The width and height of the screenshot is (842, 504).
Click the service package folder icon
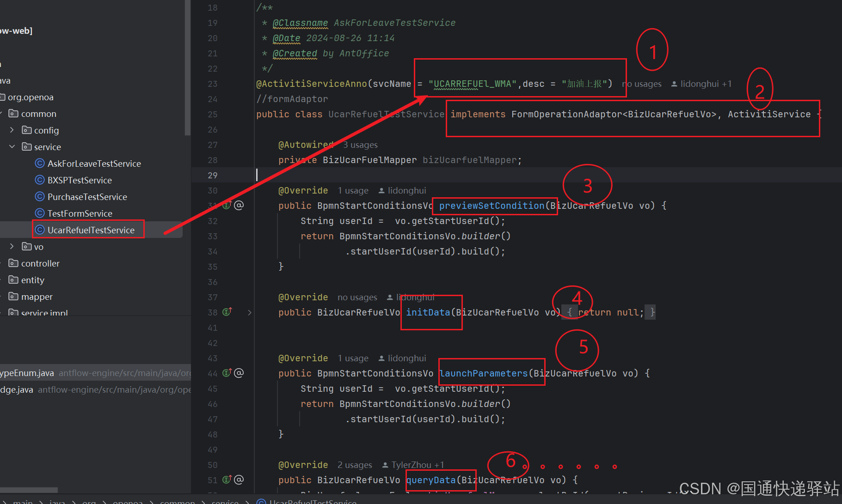(27, 146)
